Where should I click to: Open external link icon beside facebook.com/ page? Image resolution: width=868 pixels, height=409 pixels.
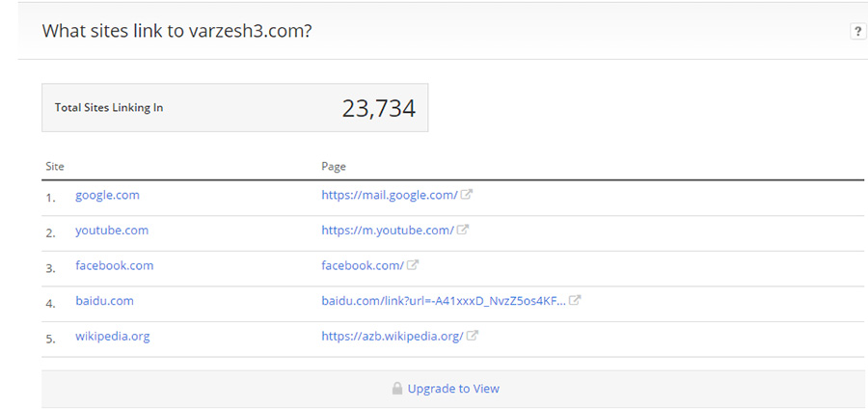[413, 264]
